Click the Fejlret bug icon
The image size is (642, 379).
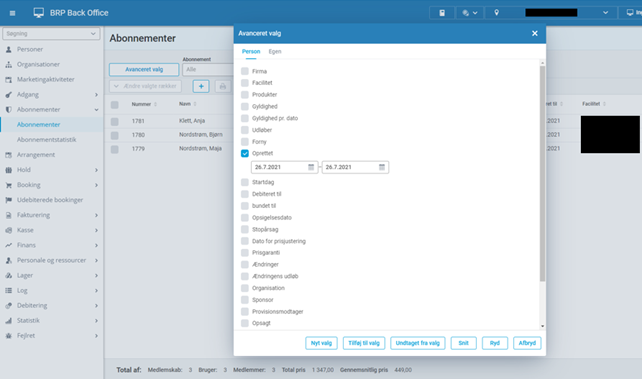coord(9,336)
